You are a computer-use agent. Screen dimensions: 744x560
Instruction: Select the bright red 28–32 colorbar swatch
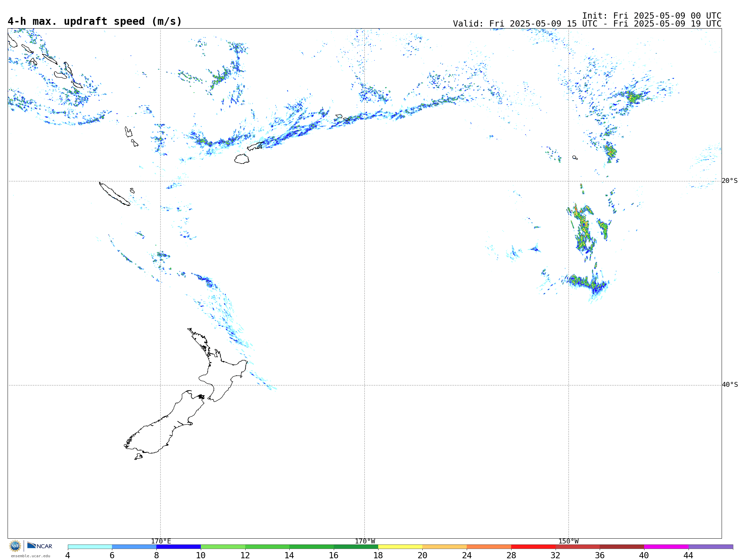533,547
